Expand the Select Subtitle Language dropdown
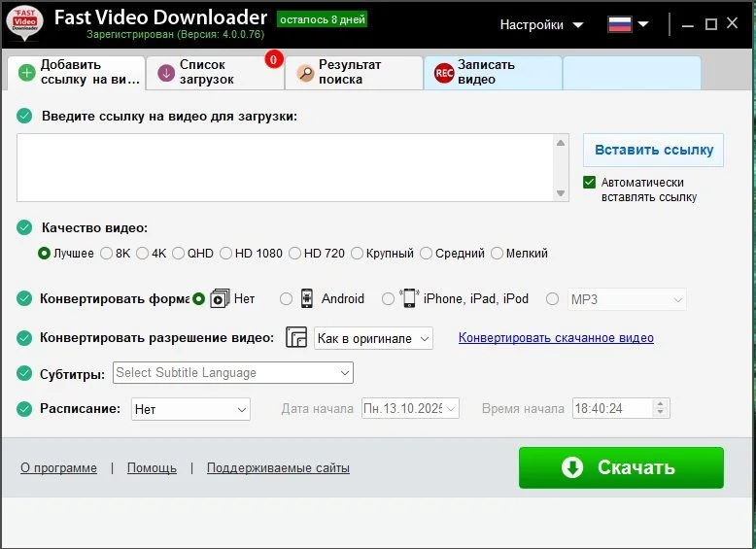 click(x=233, y=373)
